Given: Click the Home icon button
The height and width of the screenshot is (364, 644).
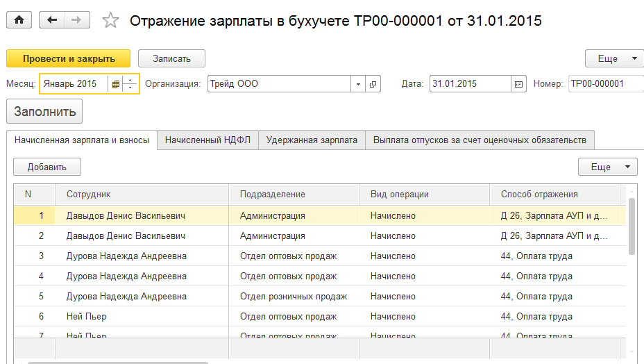Looking at the screenshot, I should pyautogui.click(x=19, y=20).
